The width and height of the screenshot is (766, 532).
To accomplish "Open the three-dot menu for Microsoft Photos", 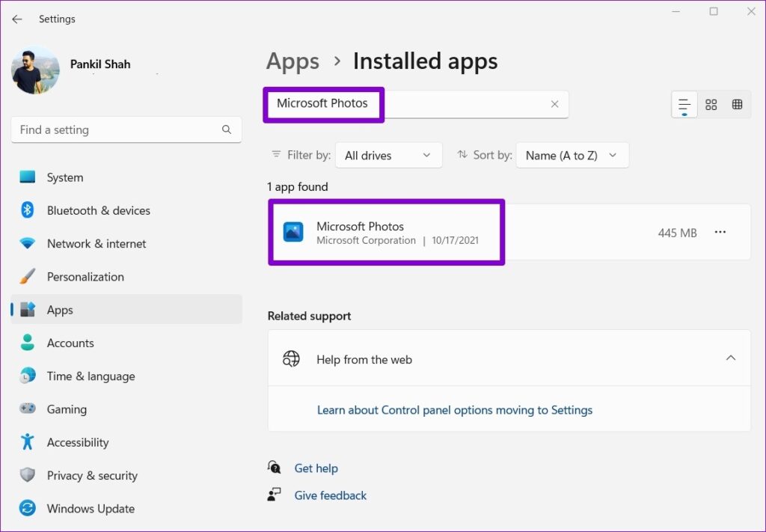I will tap(720, 232).
